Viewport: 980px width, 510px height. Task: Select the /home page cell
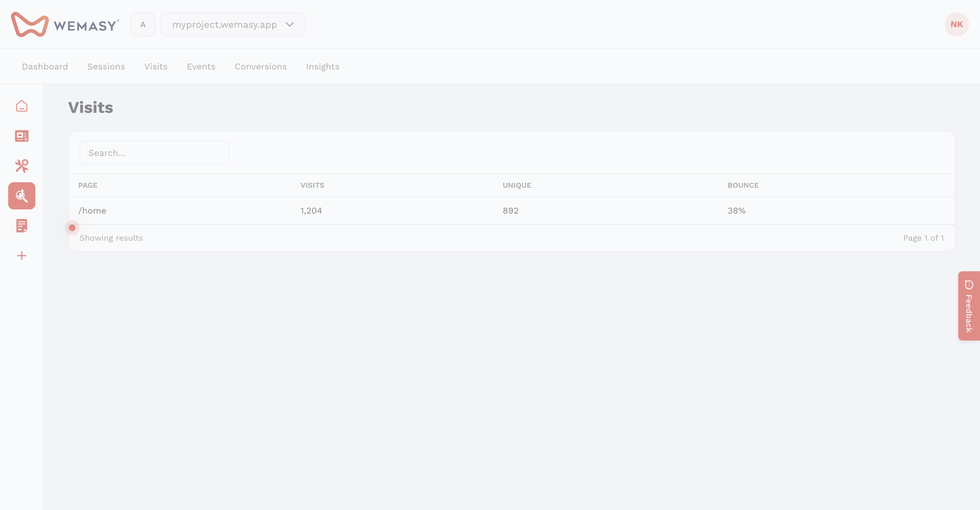coord(93,211)
